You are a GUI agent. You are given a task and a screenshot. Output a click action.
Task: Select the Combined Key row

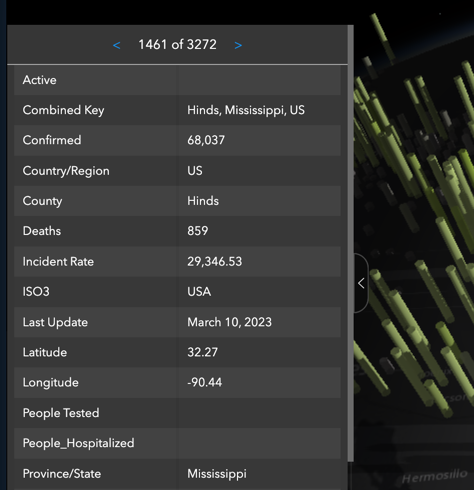coord(177,110)
